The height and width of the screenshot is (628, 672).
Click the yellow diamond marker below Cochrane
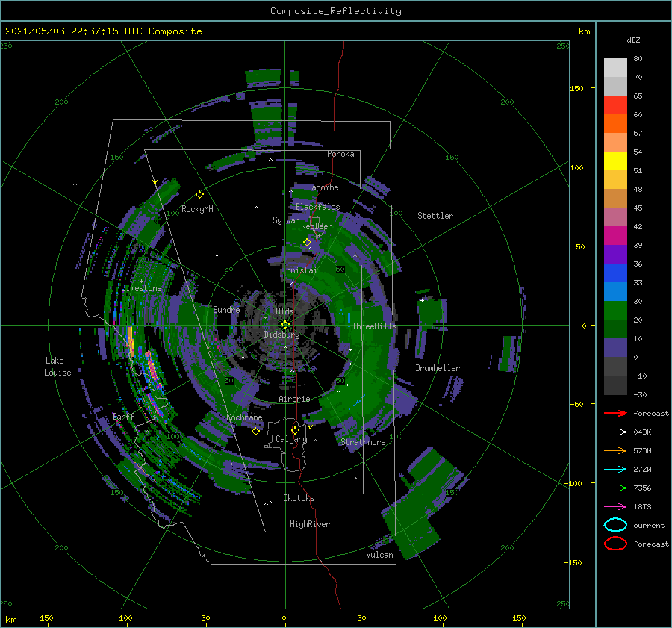click(255, 432)
